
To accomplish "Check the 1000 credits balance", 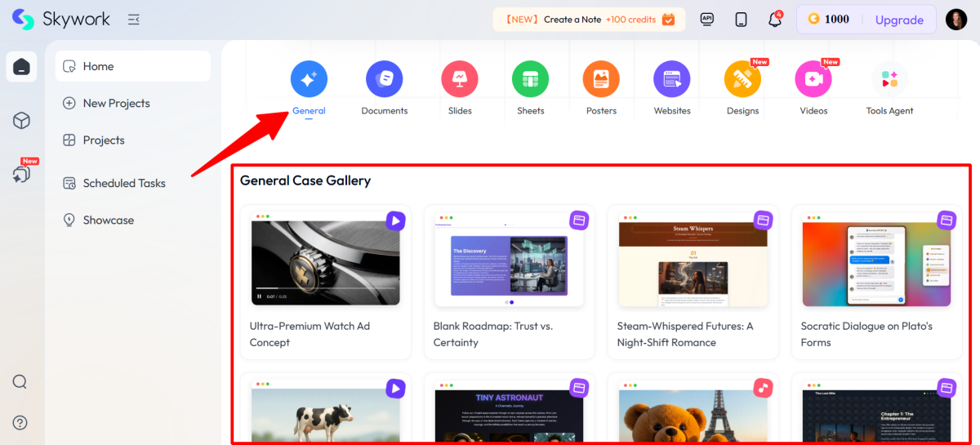I will pos(828,20).
